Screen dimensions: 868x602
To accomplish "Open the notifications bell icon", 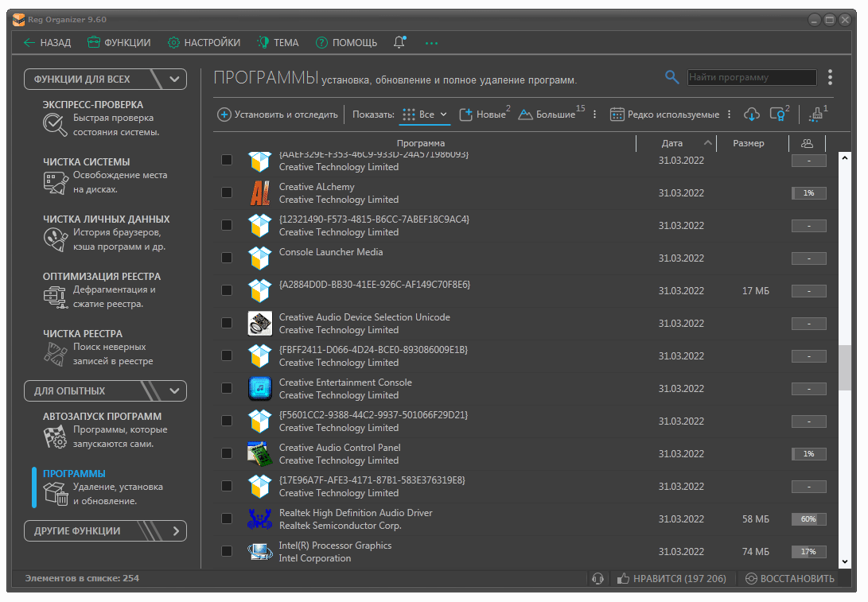I will pyautogui.click(x=399, y=42).
